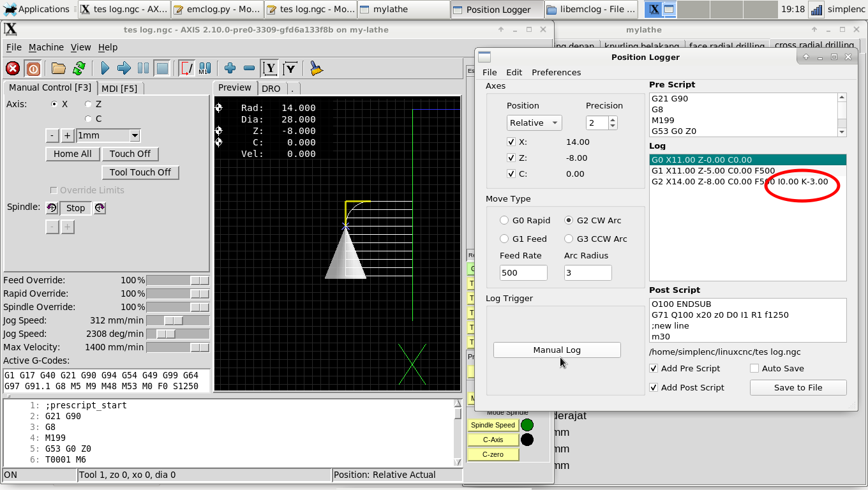Clear the live plot with the broom icon
The width and height of the screenshot is (868, 490).
[x=316, y=68]
